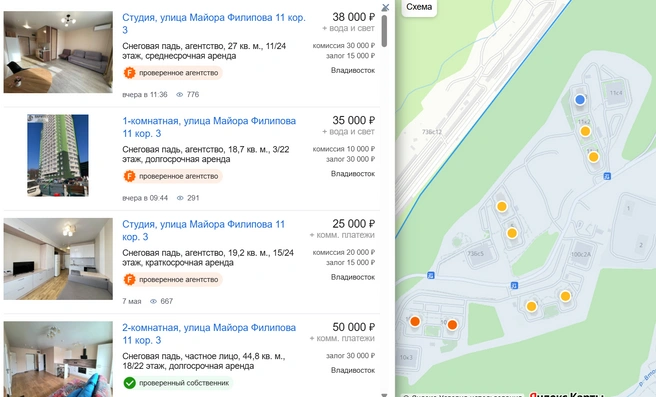
Task: Open the photo thumbnail of the 2-комнатная listing
Action: (58, 359)
